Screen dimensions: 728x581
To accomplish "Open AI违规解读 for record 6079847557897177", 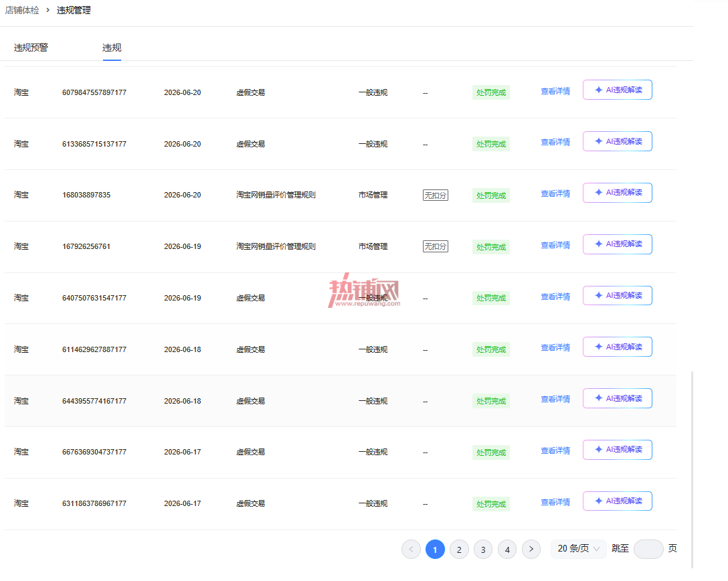I will pyautogui.click(x=617, y=90).
